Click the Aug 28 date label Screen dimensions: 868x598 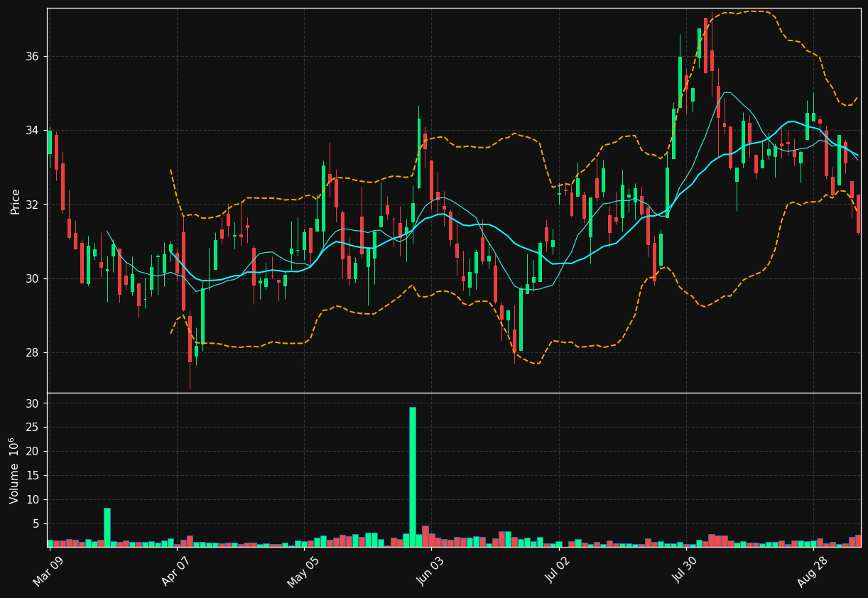click(x=812, y=571)
